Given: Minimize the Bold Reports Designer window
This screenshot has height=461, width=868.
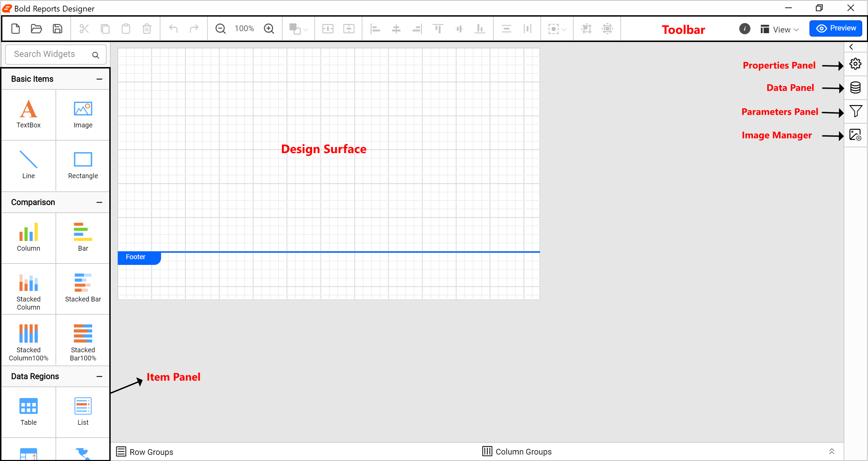Looking at the screenshot, I should tap(788, 8).
